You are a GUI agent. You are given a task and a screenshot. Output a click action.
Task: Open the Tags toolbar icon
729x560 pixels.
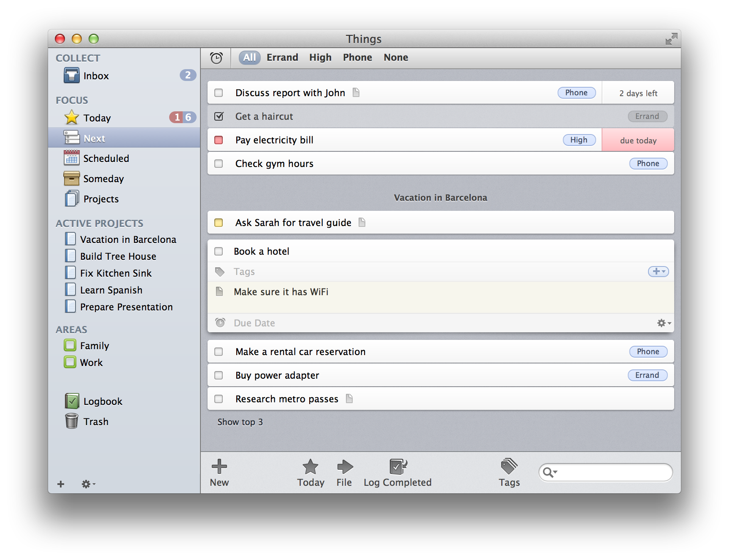point(509,467)
